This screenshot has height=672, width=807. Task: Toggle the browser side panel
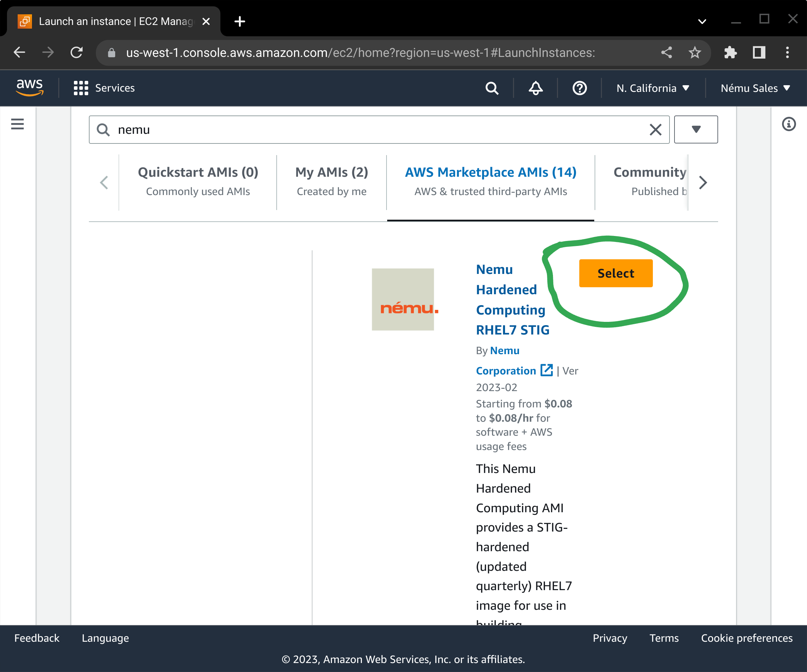click(759, 52)
